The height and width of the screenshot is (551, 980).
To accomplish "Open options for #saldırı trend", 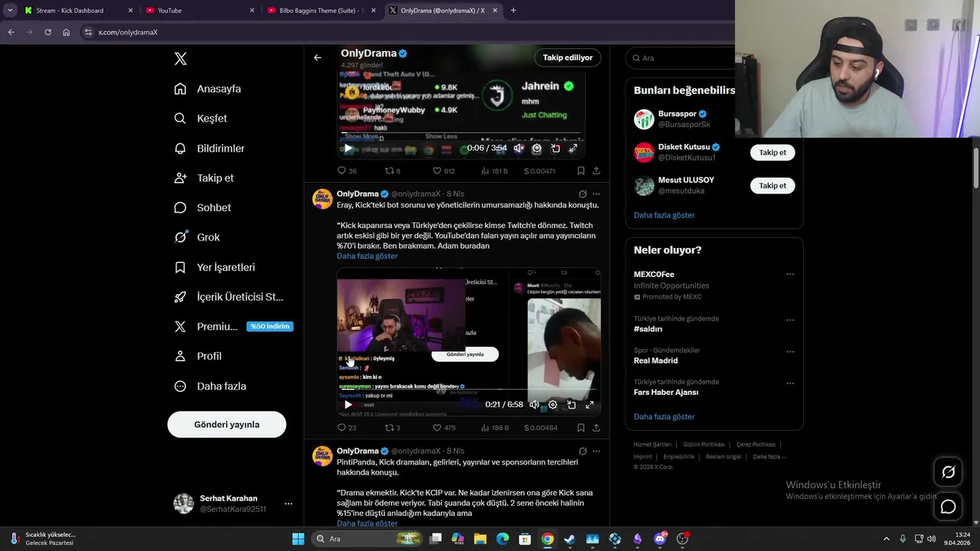I will (x=790, y=320).
